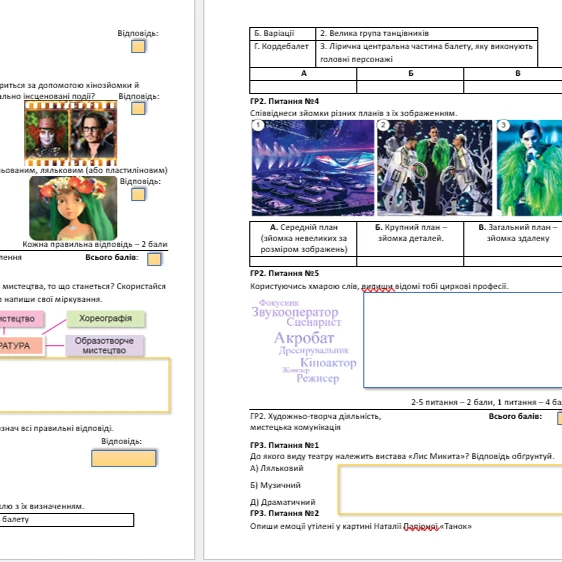Select performers photo numbered 2

click(x=434, y=168)
